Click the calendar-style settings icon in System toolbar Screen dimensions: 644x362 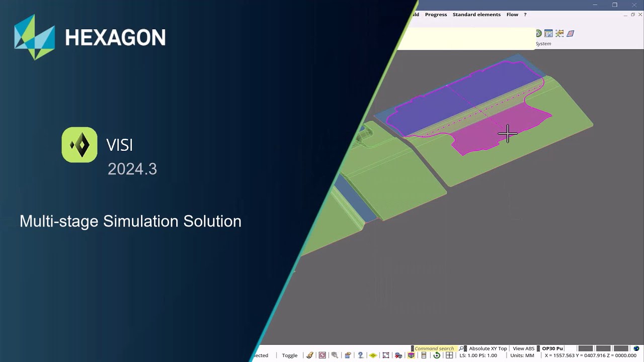549,33
